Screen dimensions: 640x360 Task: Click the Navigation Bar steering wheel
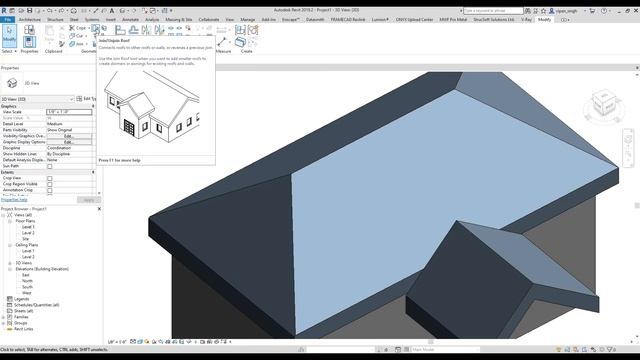[628, 139]
